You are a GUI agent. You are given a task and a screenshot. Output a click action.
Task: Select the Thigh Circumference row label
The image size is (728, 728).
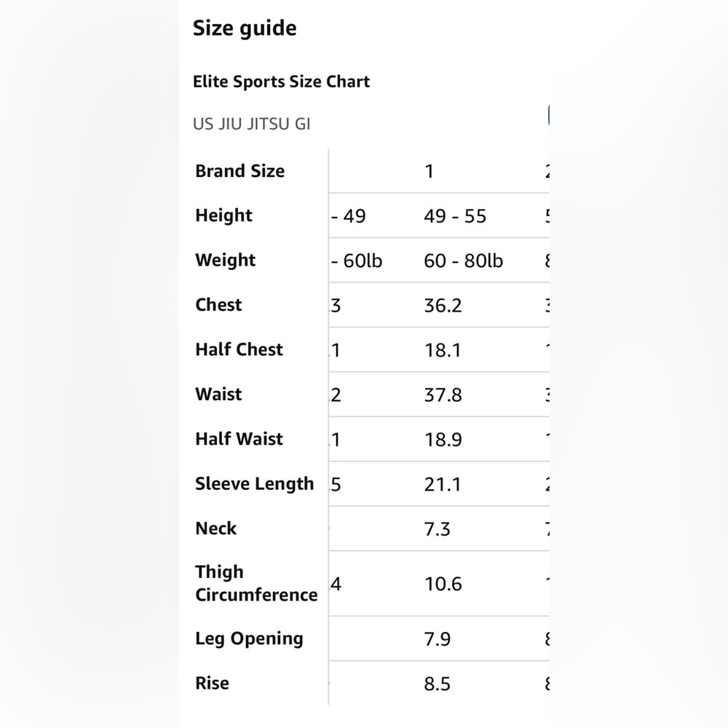(x=256, y=583)
